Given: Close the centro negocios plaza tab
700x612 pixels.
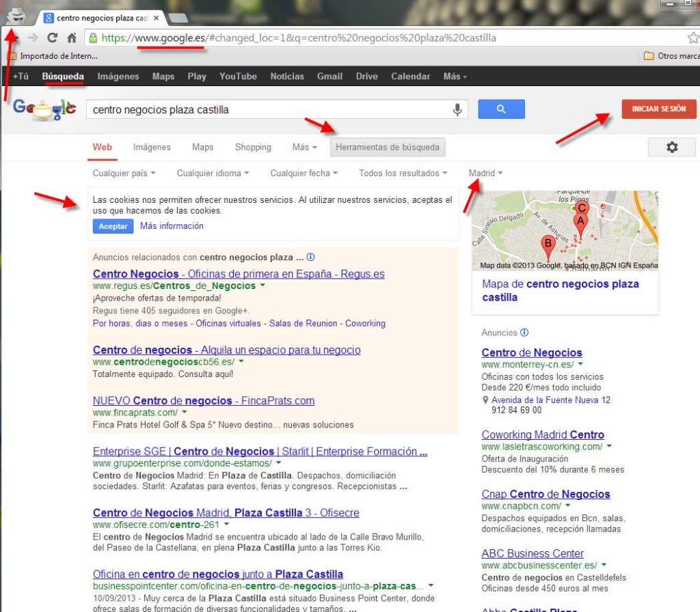Looking at the screenshot, I should pyautogui.click(x=156, y=18).
